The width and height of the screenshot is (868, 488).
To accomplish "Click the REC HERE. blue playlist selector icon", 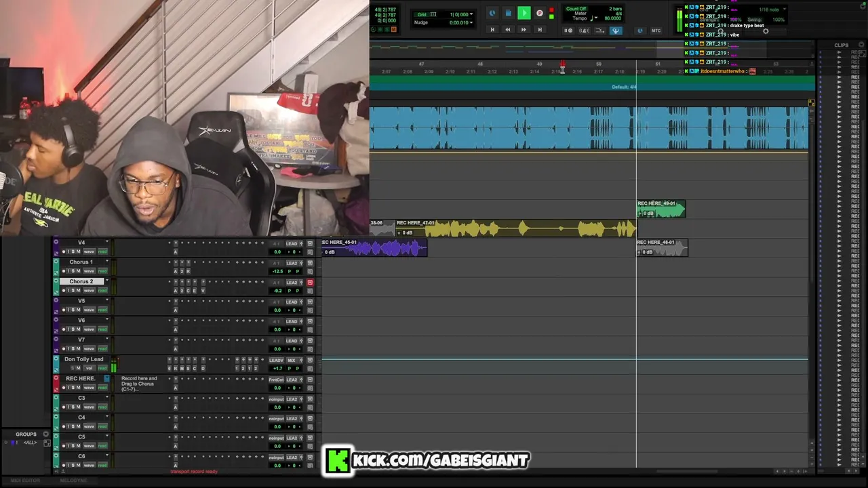I will [x=106, y=378].
